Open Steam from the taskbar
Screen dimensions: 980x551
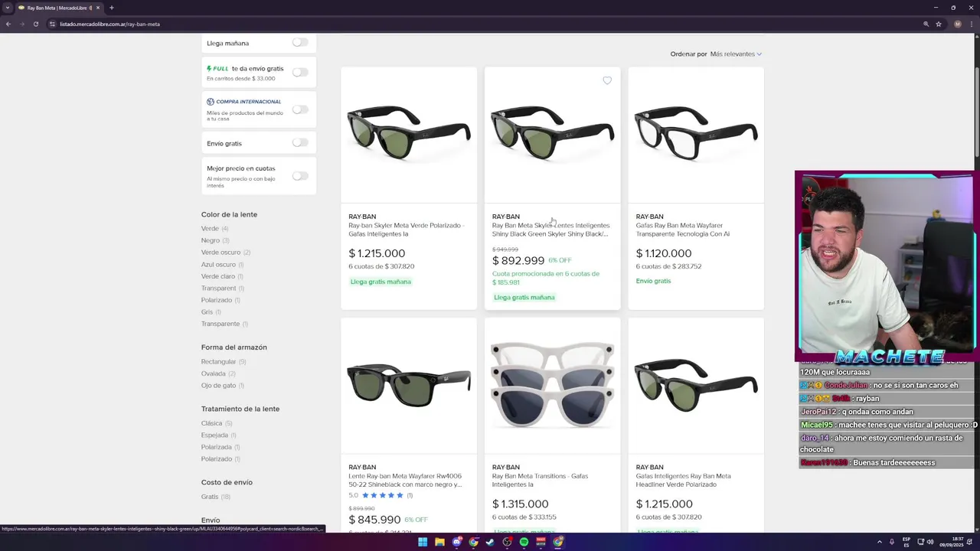click(490, 542)
